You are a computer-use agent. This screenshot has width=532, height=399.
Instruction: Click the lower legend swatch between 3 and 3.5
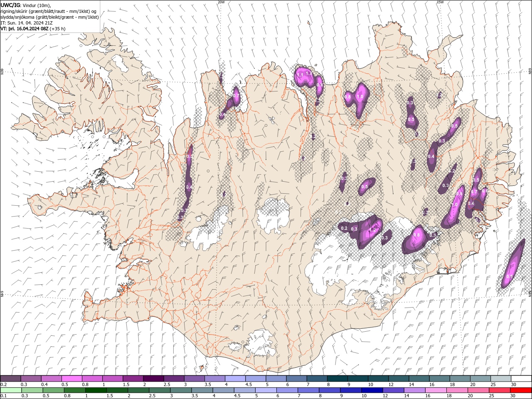click(x=181, y=390)
